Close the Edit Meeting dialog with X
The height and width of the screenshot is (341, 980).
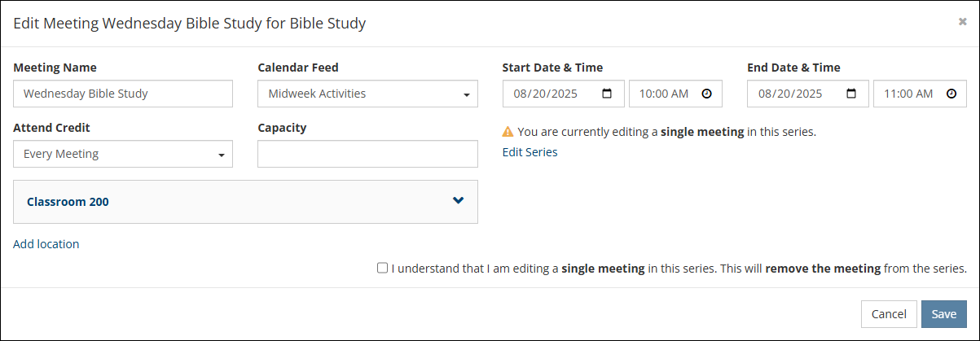pos(962,22)
